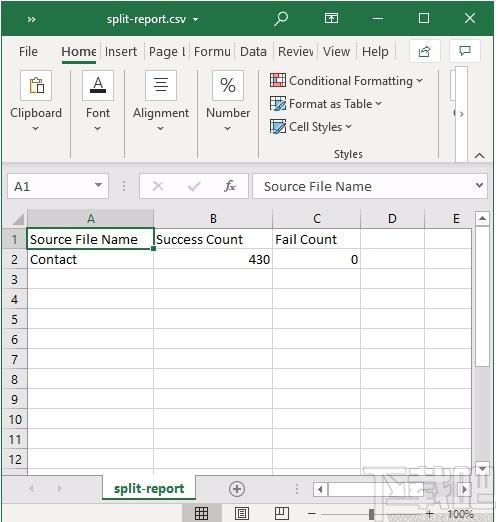The height and width of the screenshot is (522, 498).
Task: Click the zoom slider handle
Action: (371, 514)
